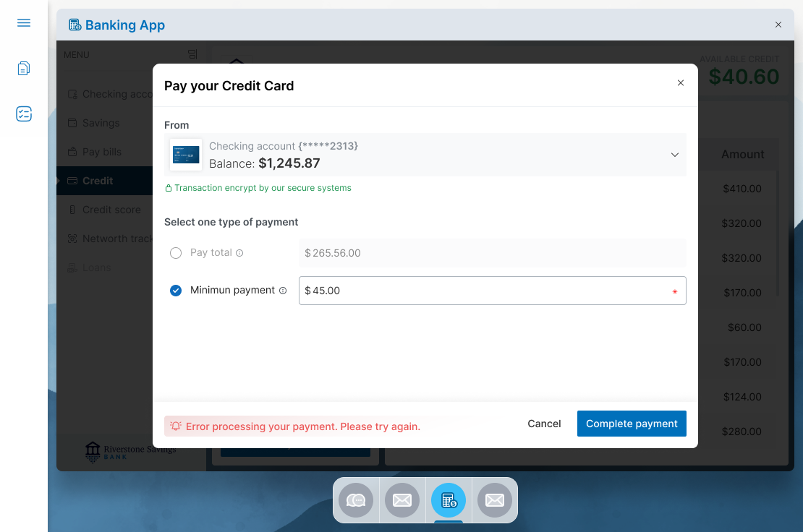
Task: Click the Pay total info icon
Action: [x=239, y=253]
